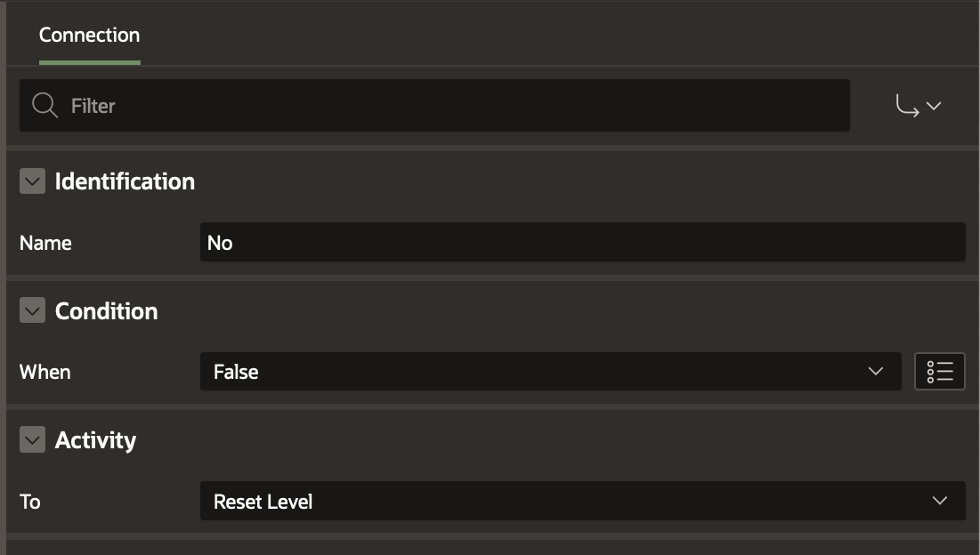Open quick pick list beside When field
Viewport: 980px width, 555px height.
point(939,372)
